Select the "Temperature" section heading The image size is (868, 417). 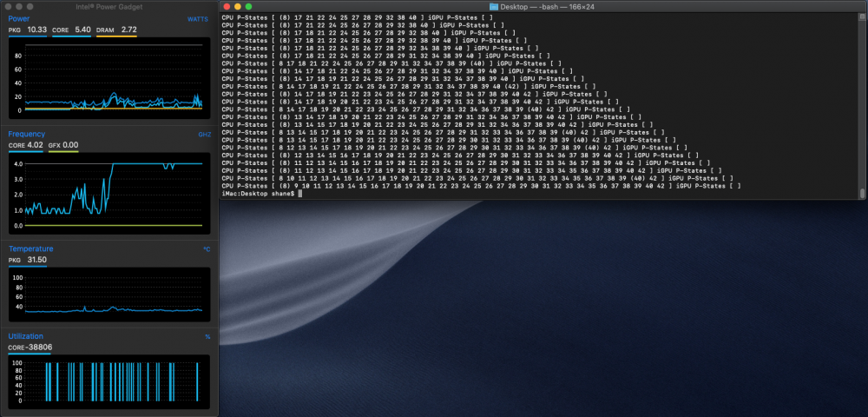(31, 248)
